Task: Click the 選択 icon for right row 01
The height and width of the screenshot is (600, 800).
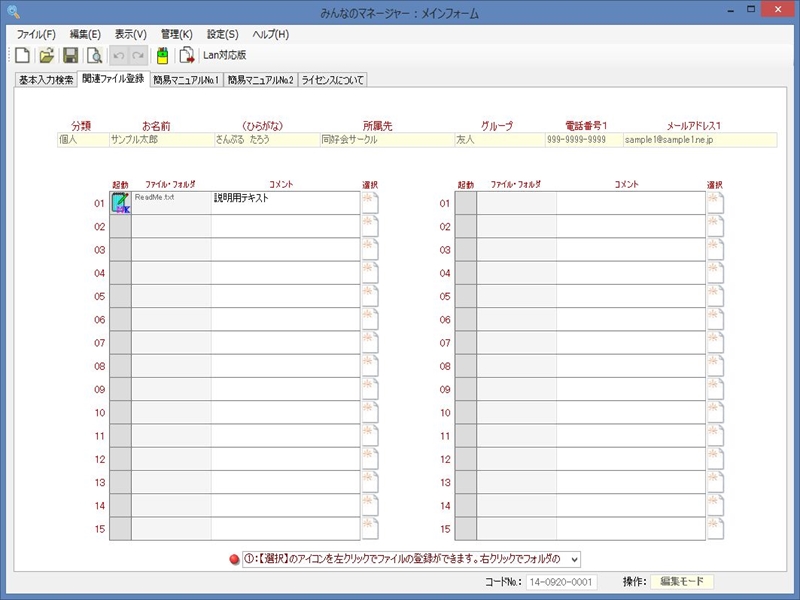Action: (x=714, y=203)
